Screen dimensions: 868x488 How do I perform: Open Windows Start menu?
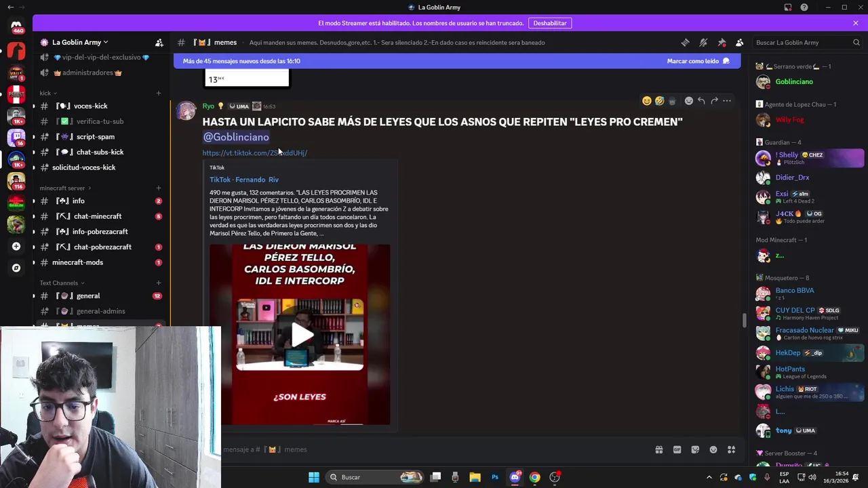pos(314,477)
